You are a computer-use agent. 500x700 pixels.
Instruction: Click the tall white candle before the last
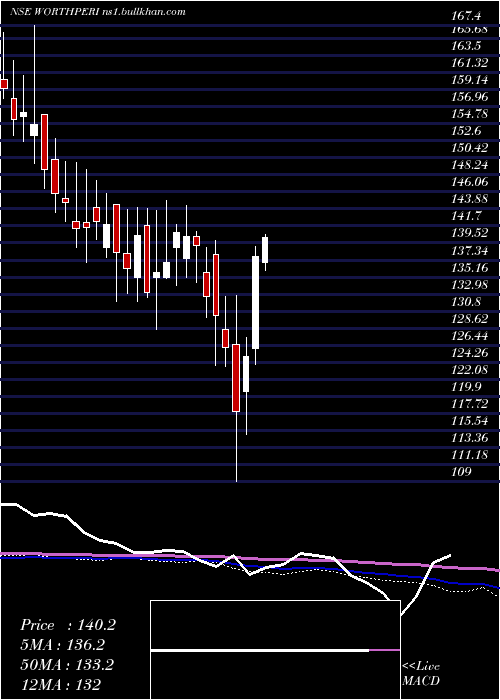click(255, 302)
